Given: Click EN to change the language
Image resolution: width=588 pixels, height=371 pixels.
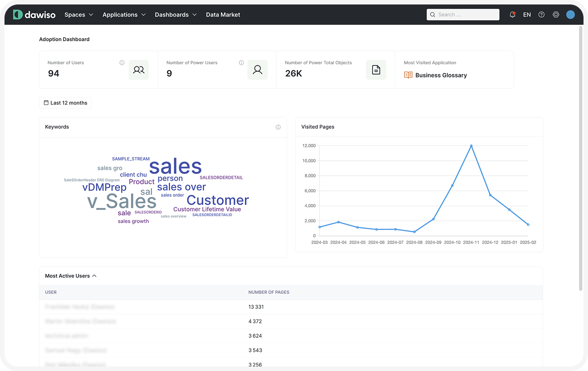Looking at the screenshot, I should [527, 14].
